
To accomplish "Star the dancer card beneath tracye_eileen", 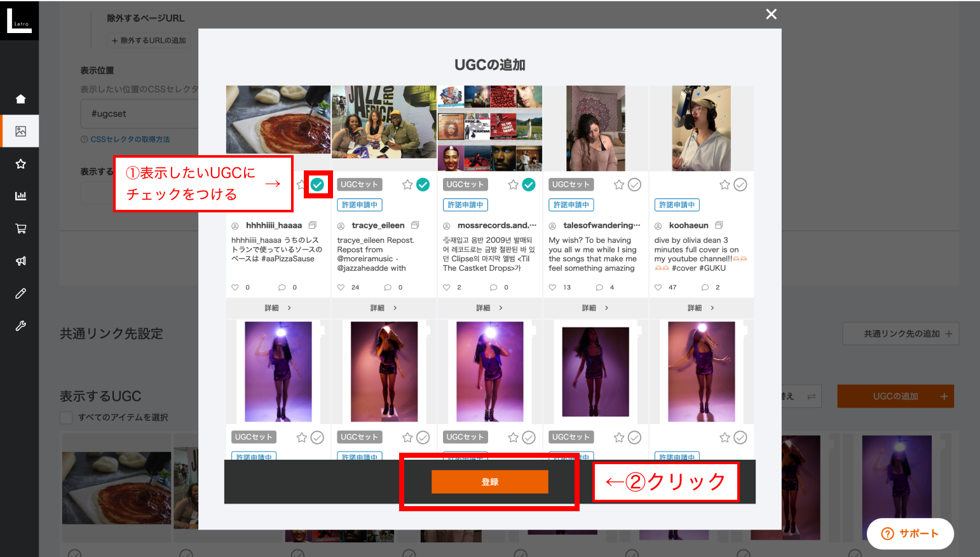I will 407,437.
